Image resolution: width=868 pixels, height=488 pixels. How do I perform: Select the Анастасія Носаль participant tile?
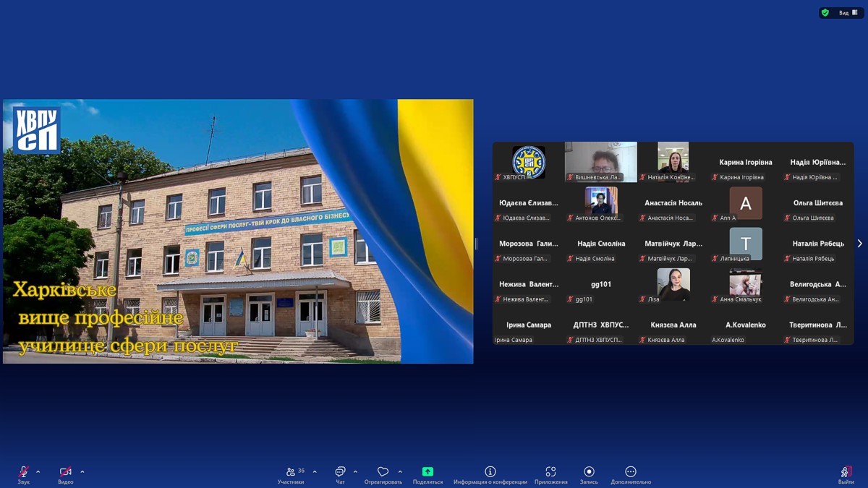click(673, 202)
